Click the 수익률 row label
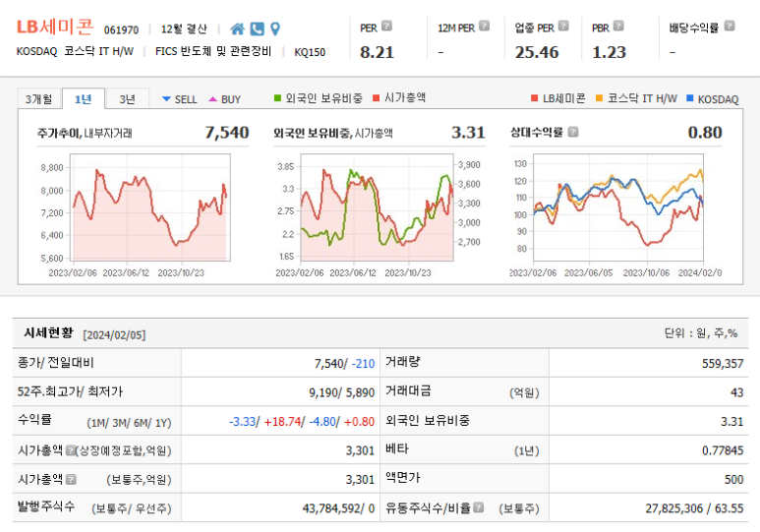This screenshot has width=760, height=532. coord(34,420)
